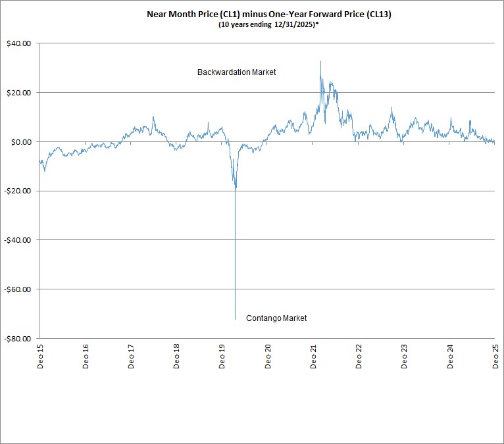Click the -$60.00 y-axis label
The height and width of the screenshot is (444, 504).
click(x=18, y=289)
